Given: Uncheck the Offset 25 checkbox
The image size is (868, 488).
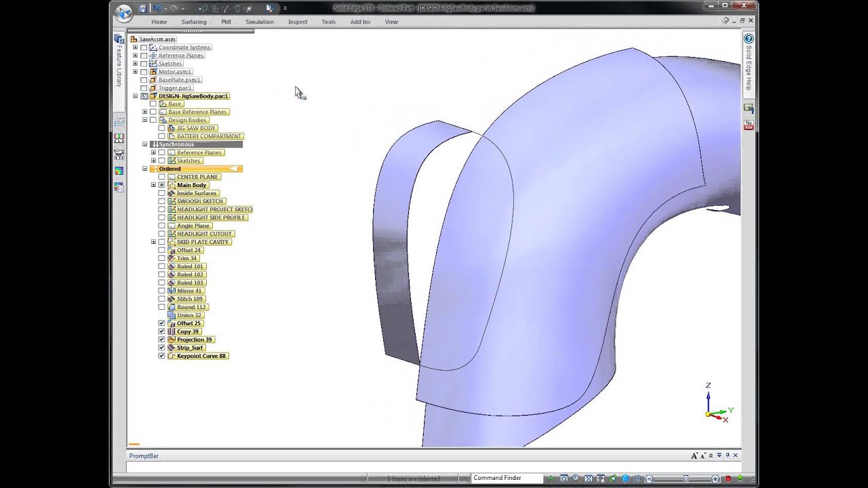Looking at the screenshot, I should click(x=161, y=323).
